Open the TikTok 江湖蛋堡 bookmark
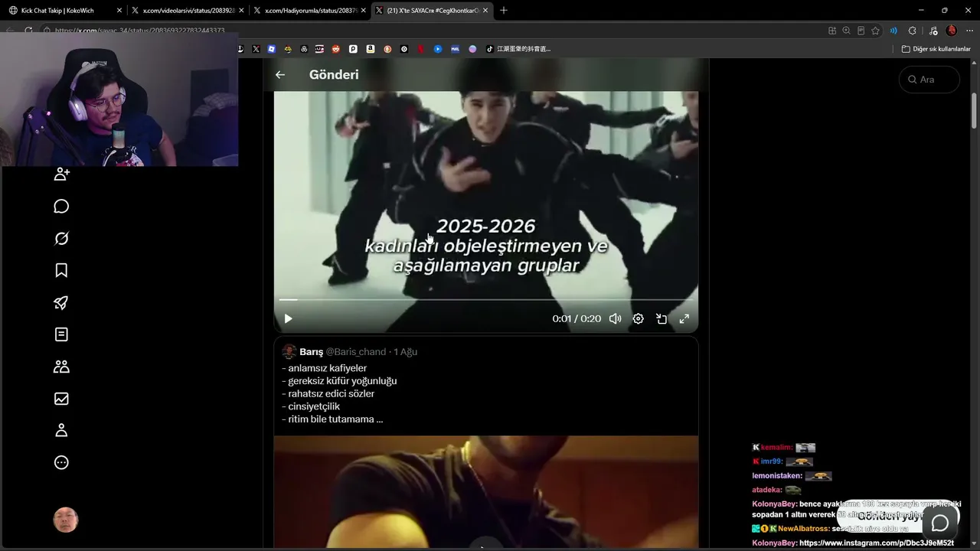The height and width of the screenshot is (551, 980). (x=518, y=49)
